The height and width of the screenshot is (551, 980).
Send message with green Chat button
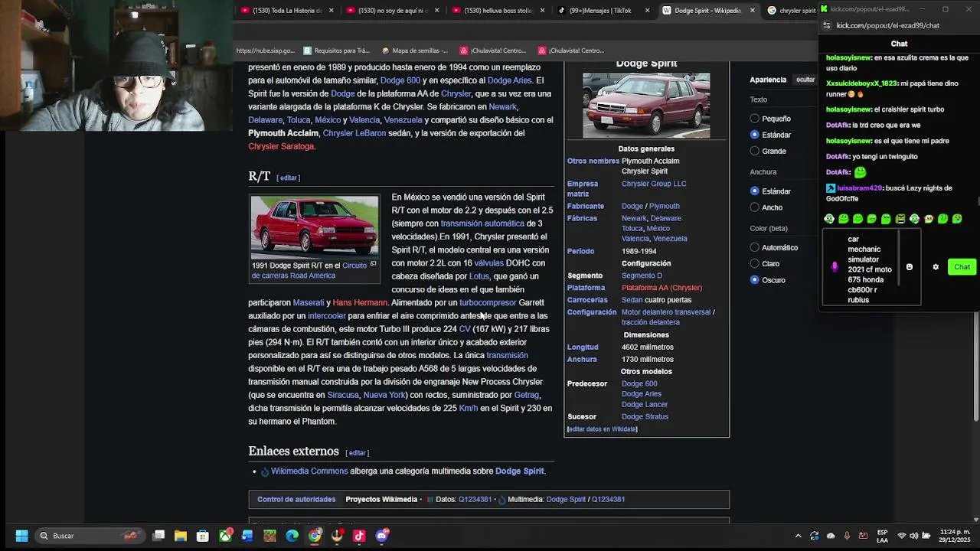962,267
